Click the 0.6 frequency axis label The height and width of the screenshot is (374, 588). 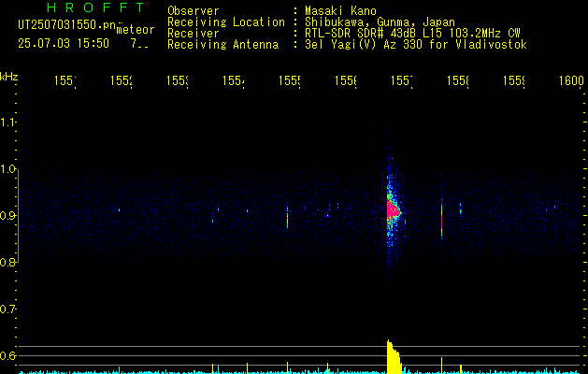pyautogui.click(x=7, y=355)
